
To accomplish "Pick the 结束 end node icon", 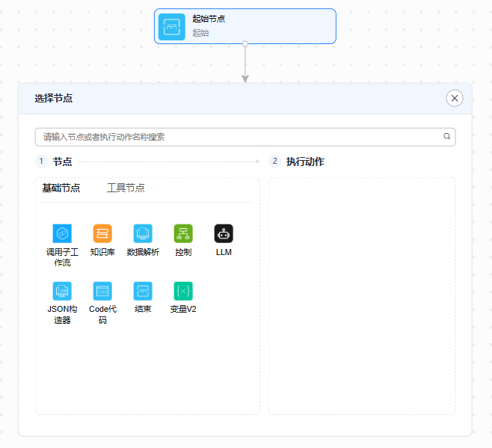I will tap(143, 291).
